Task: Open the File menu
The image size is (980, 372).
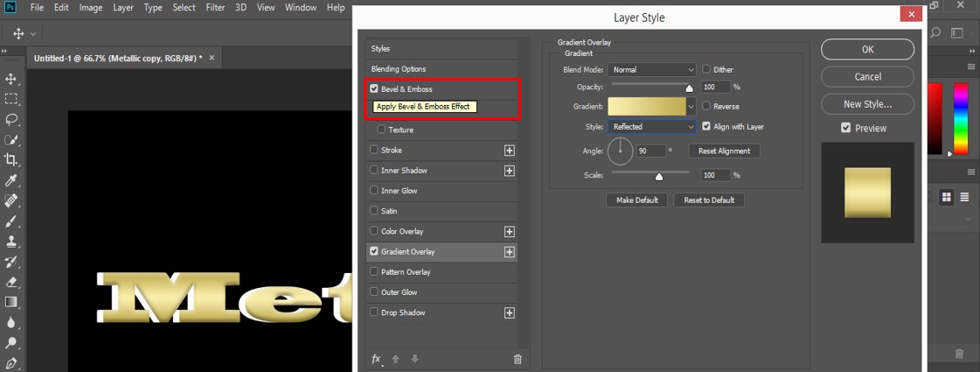Action: click(x=37, y=8)
